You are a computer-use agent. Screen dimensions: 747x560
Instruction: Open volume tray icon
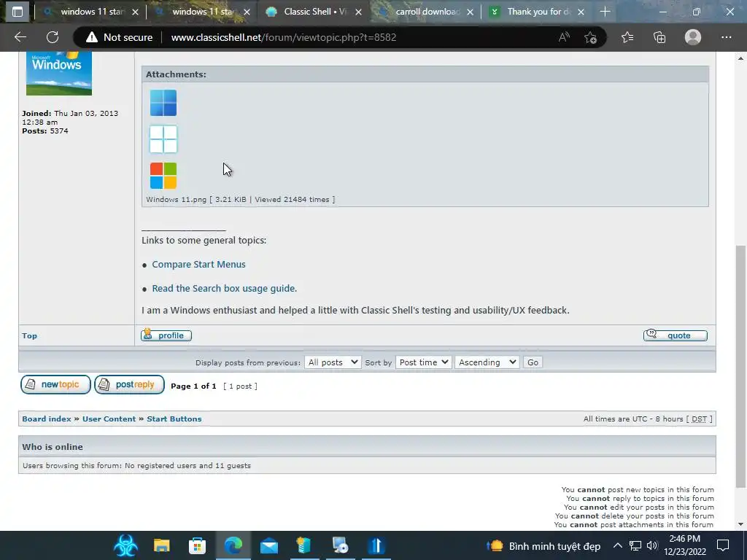tap(652, 545)
